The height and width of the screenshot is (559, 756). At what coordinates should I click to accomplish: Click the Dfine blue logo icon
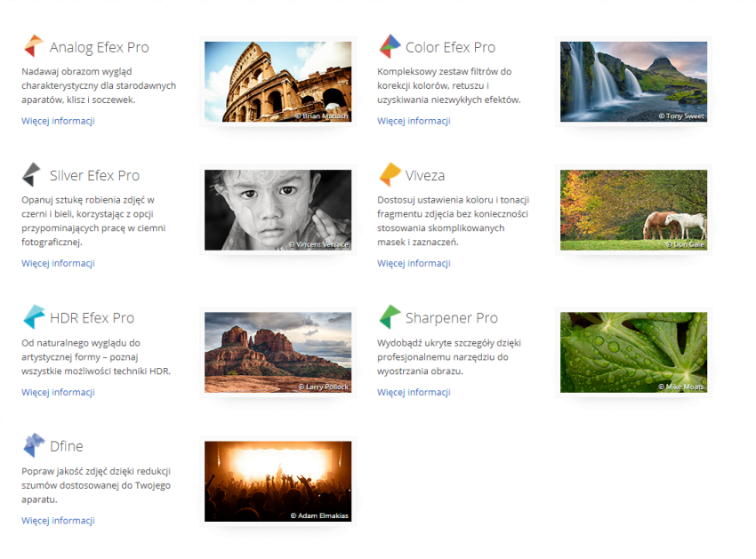(x=34, y=445)
